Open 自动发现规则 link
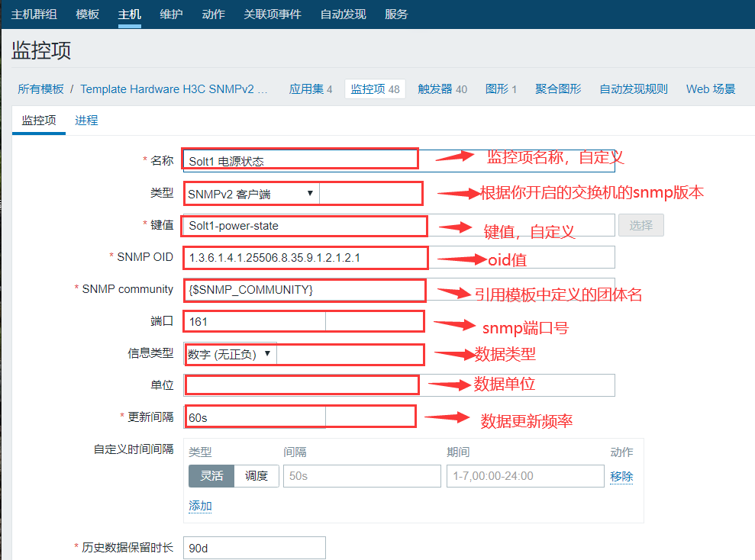755x560 pixels. (x=634, y=89)
